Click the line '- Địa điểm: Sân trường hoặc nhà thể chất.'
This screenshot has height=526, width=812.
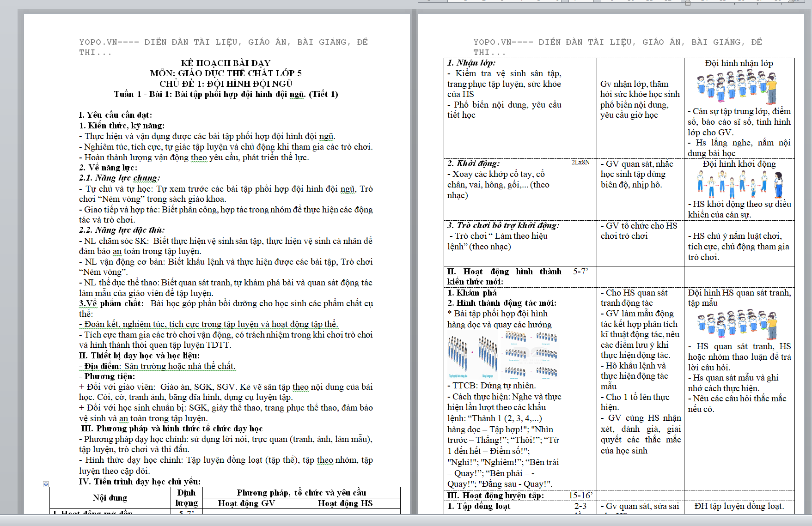pyautogui.click(x=157, y=366)
